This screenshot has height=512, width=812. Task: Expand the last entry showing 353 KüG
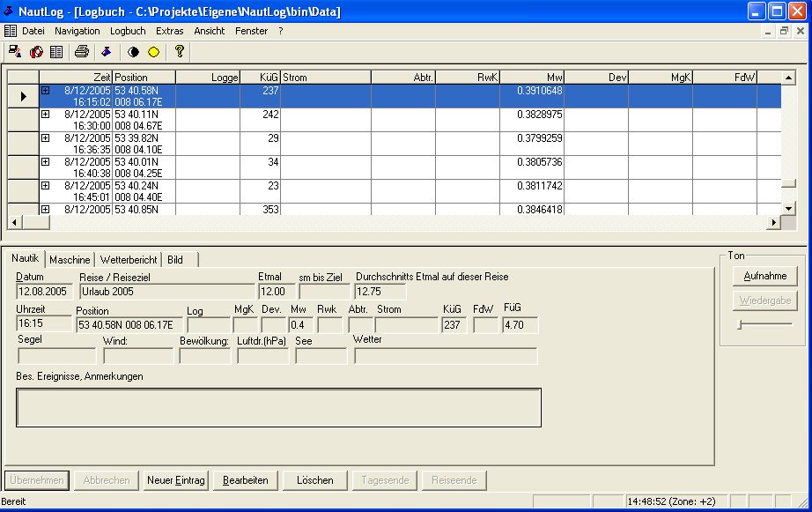pyautogui.click(x=45, y=208)
